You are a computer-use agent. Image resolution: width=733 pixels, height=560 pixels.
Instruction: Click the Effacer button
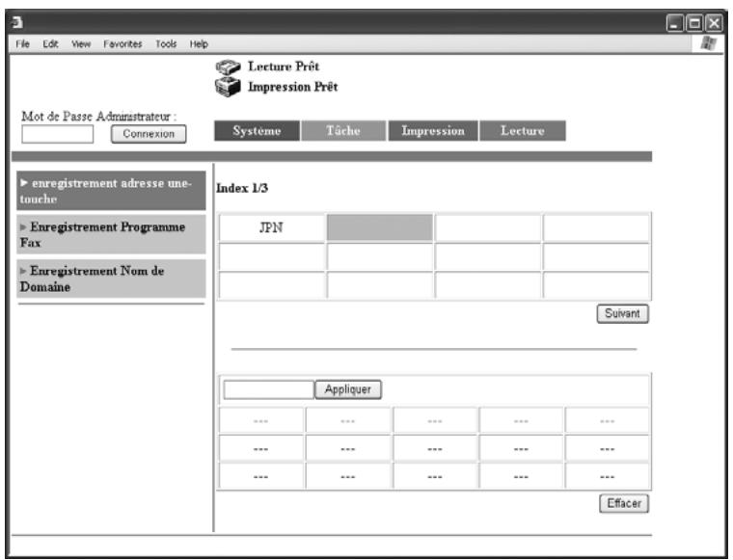pos(624,503)
